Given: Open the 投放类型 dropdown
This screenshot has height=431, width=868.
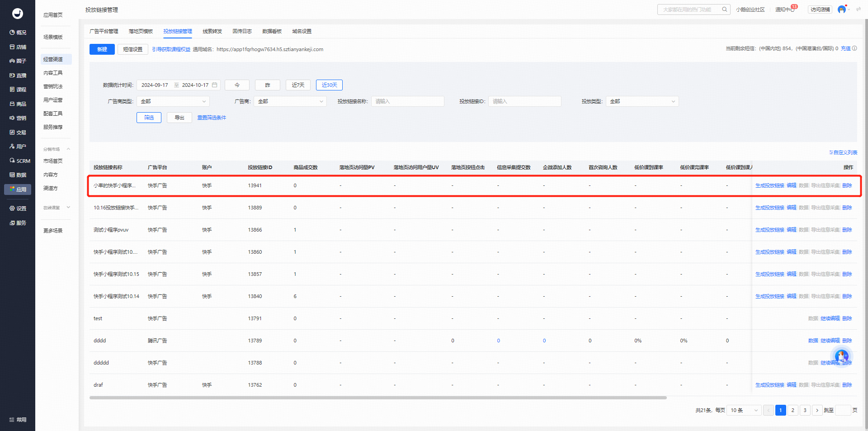Looking at the screenshot, I should (642, 101).
